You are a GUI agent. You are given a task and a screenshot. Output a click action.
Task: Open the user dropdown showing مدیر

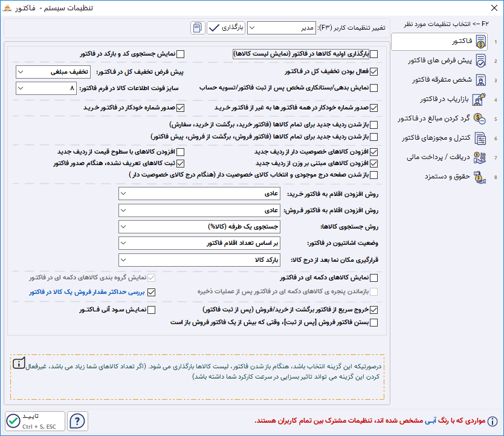point(282,28)
